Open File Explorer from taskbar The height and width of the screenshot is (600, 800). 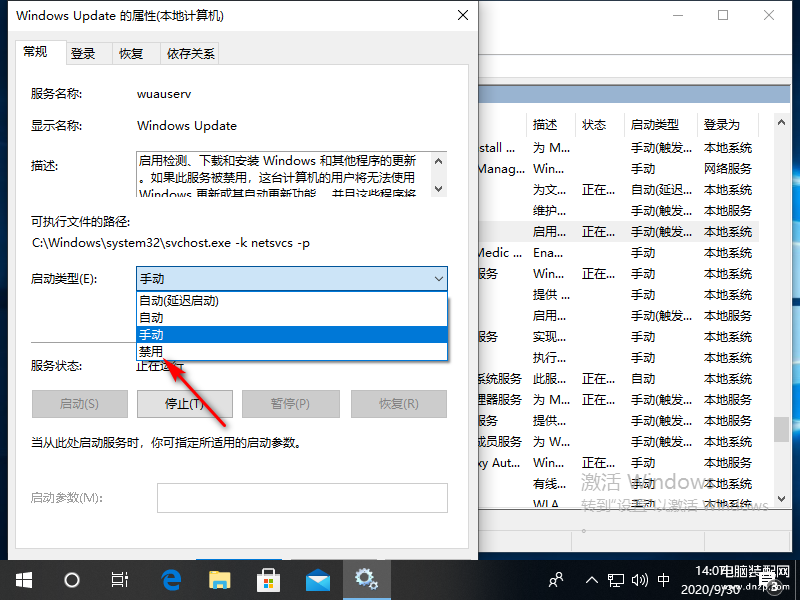(220, 580)
